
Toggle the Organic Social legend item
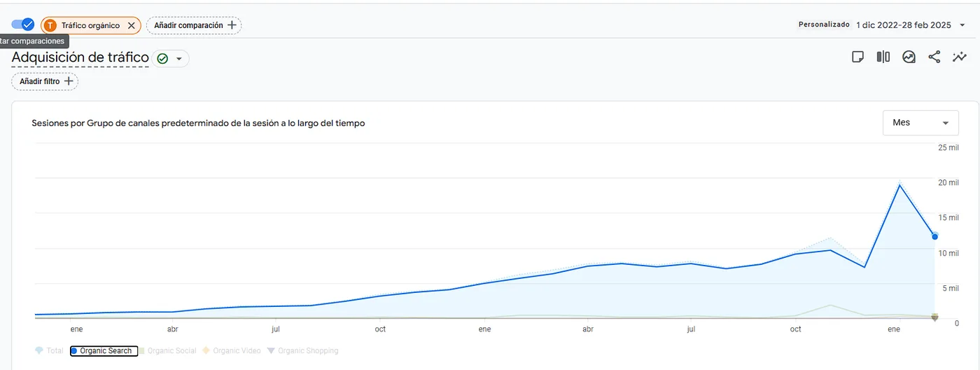tap(167, 350)
